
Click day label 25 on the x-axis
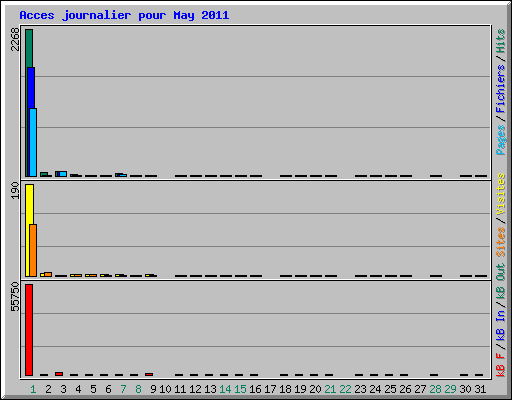(390, 389)
